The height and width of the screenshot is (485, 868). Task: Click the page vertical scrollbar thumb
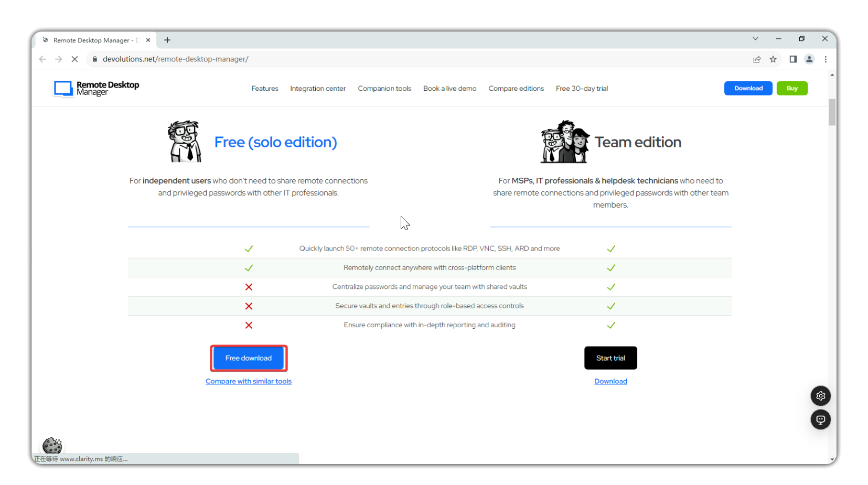(832, 112)
